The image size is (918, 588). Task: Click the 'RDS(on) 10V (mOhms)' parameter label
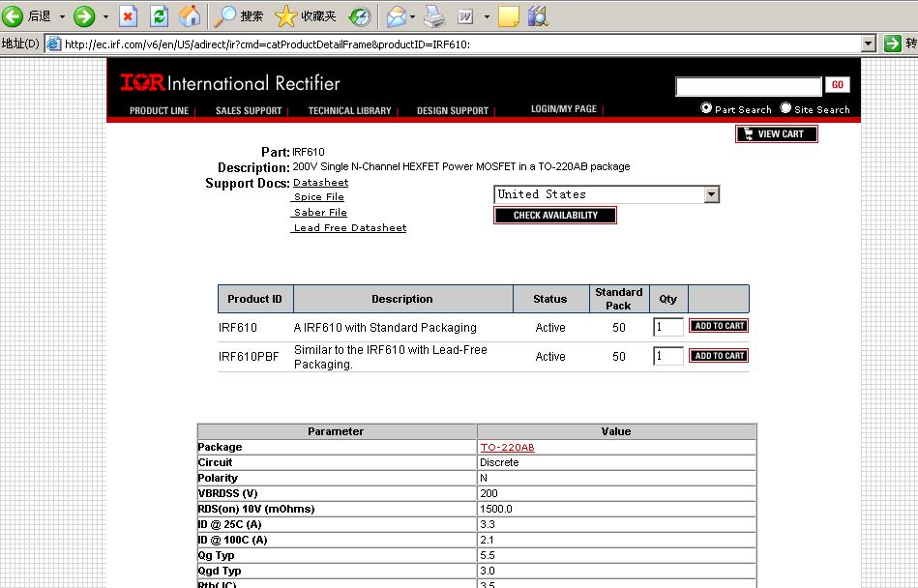pos(255,509)
